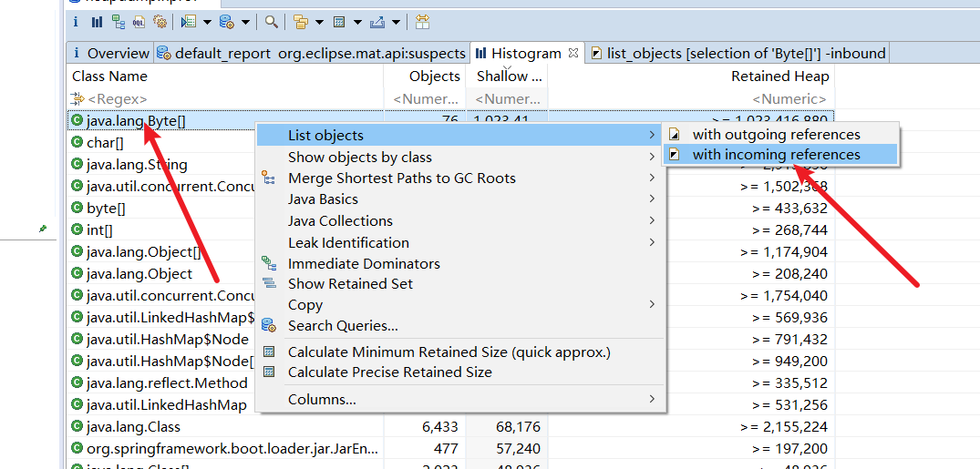Open the Export dropdown arrow
Viewport: 980px width, 469px height.
click(397, 21)
